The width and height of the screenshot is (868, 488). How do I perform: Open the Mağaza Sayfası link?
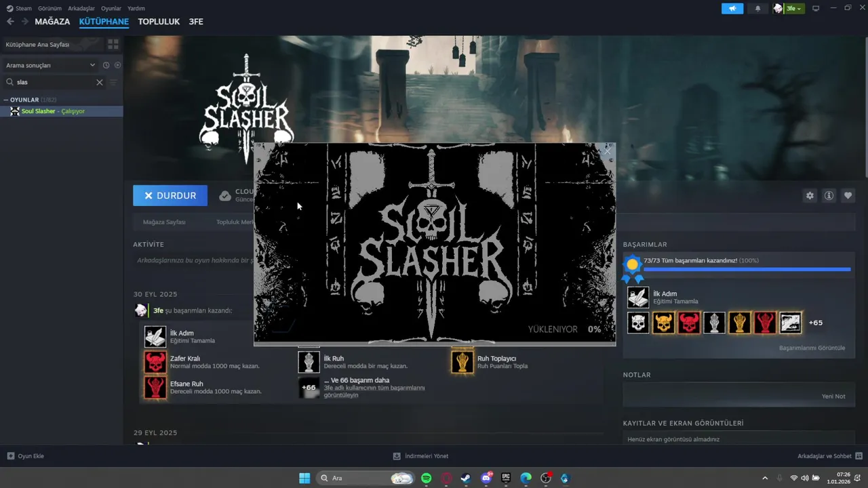pos(164,222)
